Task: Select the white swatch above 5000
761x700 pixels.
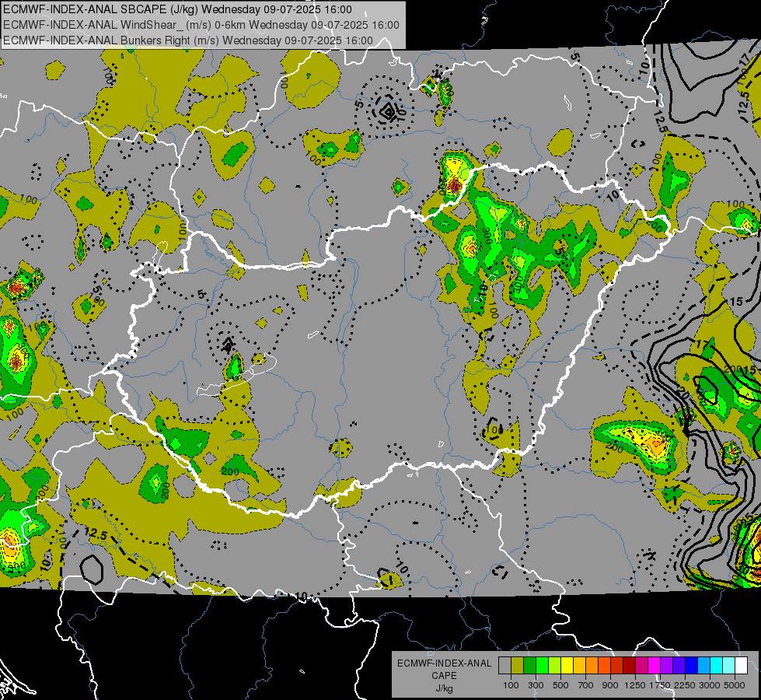Action: 741,666
